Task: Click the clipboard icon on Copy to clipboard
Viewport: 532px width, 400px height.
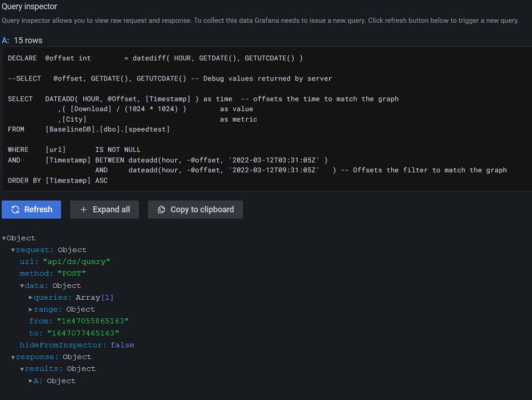Action: (161, 210)
